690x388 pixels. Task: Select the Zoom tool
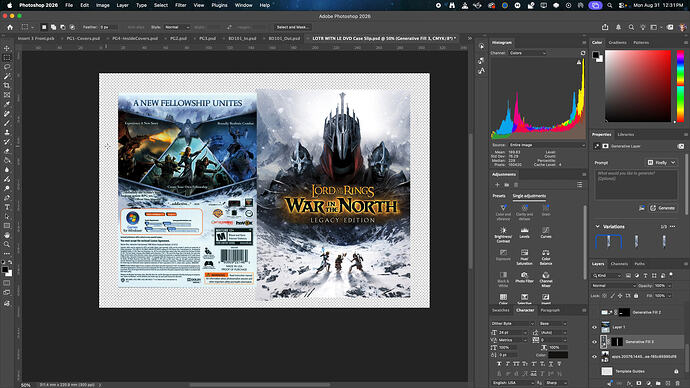click(x=7, y=244)
